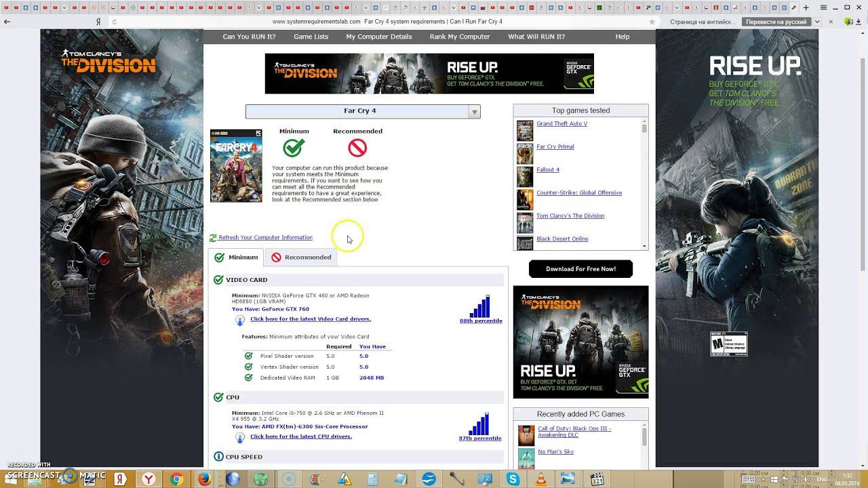Open VLC media player from the taskbar
The width and height of the screenshot is (868, 488).
pos(540,479)
